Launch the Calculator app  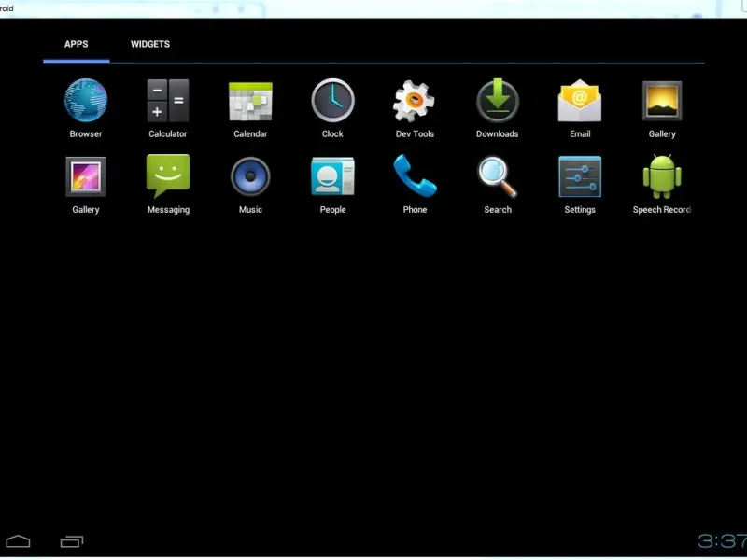pyautogui.click(x=168, y=101)
